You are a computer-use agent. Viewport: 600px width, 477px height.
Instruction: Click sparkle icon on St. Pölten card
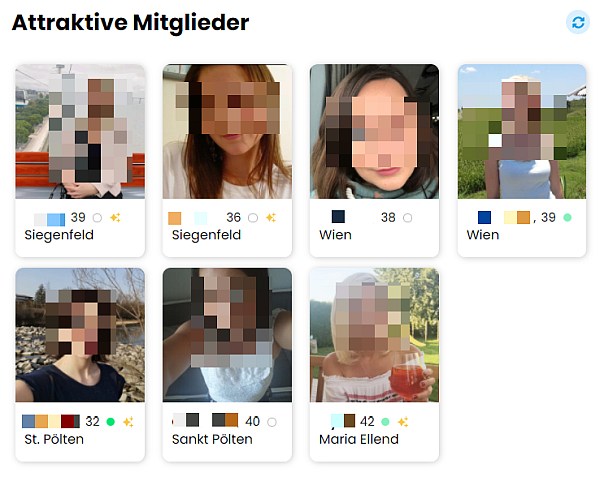pos(128,422)
